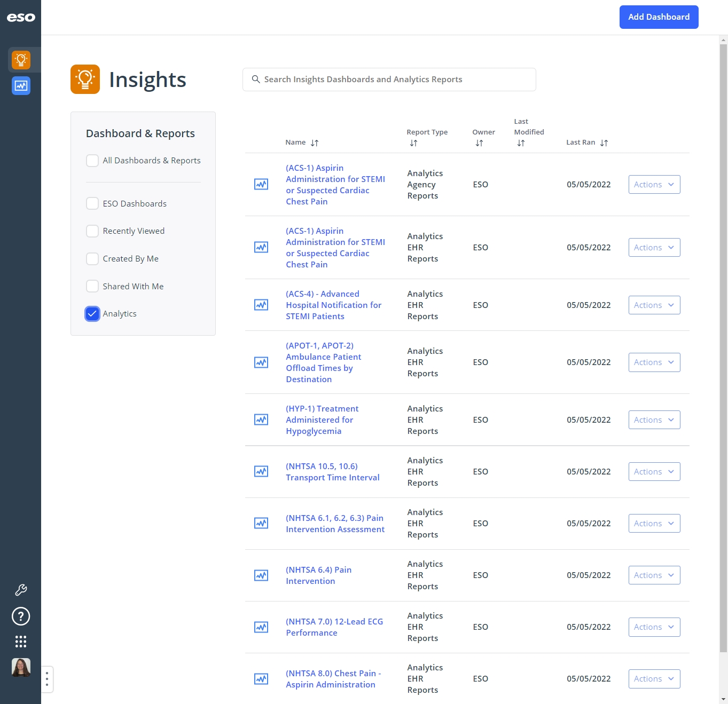Open the app grid launcher icon
728x704 pixels.
tap(21, 642)
